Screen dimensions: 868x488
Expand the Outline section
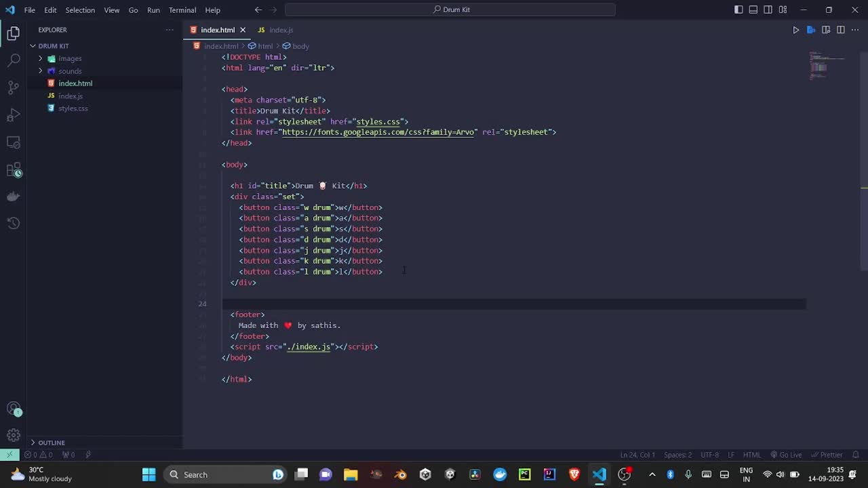click(51, 443)
